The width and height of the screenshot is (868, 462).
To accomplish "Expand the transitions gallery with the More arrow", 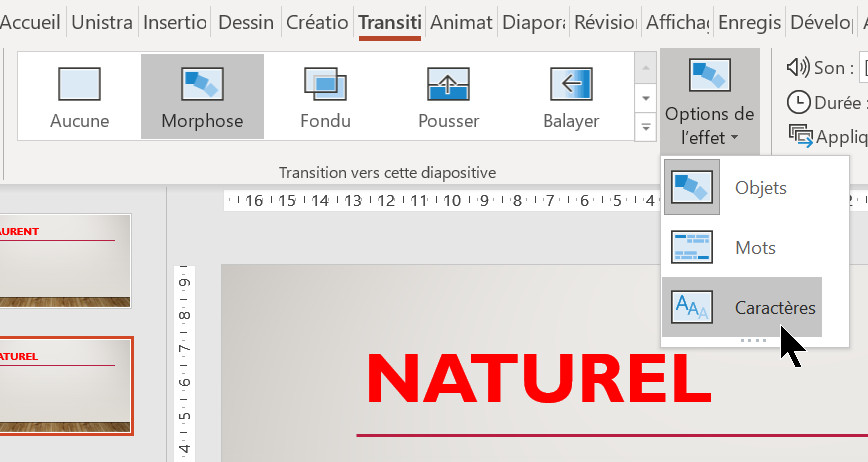I will [645, 128].
